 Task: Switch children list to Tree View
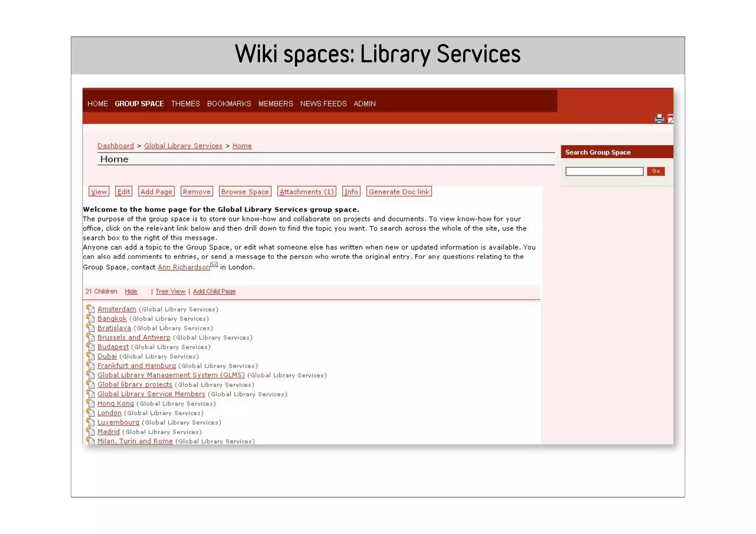(x=170, y=291)
